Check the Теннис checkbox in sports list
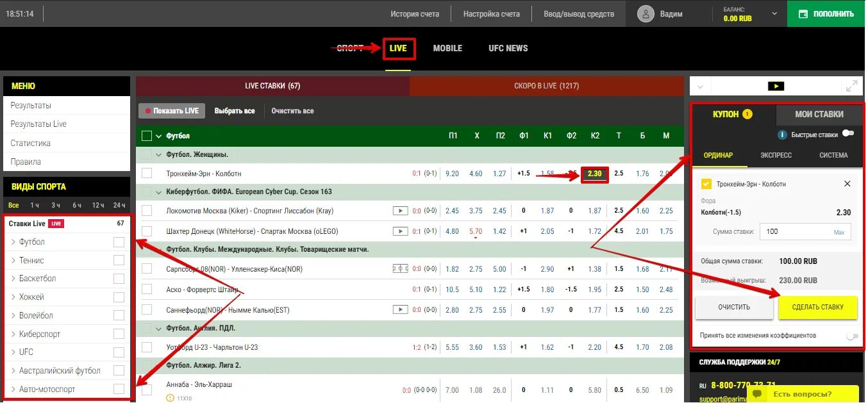Viewport: 868px width, 403px height. click(119, 260)
